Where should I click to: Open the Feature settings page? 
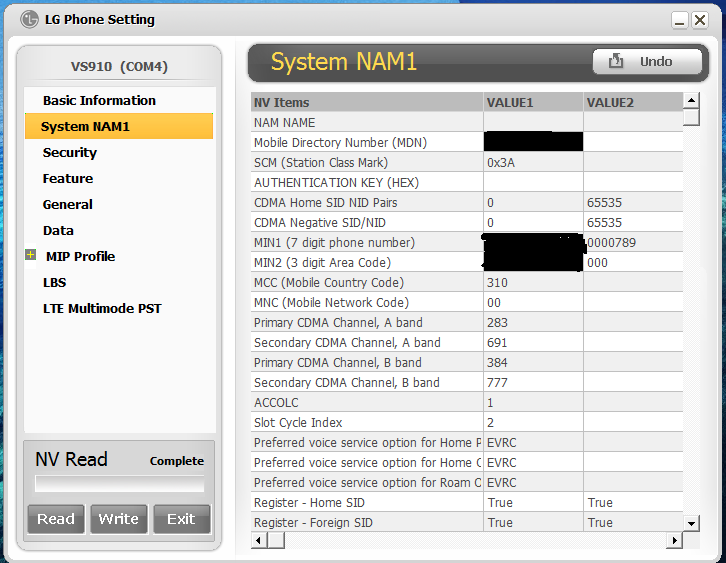click(x=68, y=179)
